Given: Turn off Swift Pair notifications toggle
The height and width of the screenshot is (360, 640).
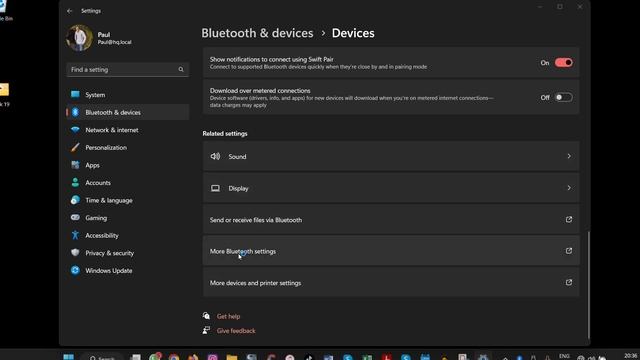Looking at the screenshot, I should pyautogui.click(x=563, y=62).
